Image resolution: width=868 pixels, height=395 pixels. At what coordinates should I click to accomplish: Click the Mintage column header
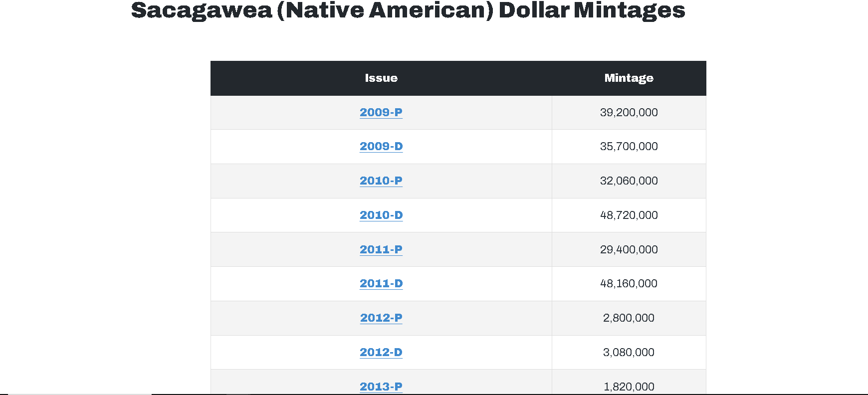point(629,78)
